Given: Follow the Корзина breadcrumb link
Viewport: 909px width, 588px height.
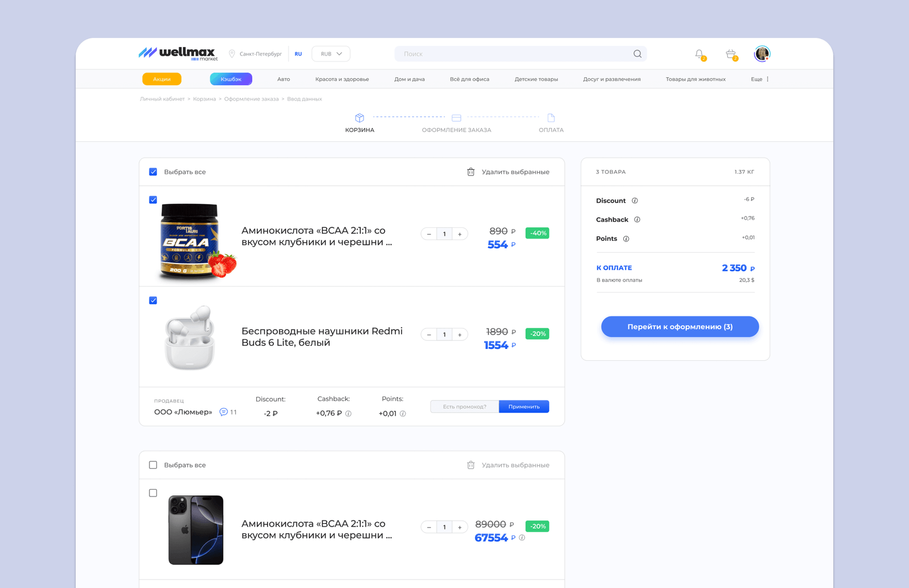Looking at the screenshot, I should pos(205,99).
